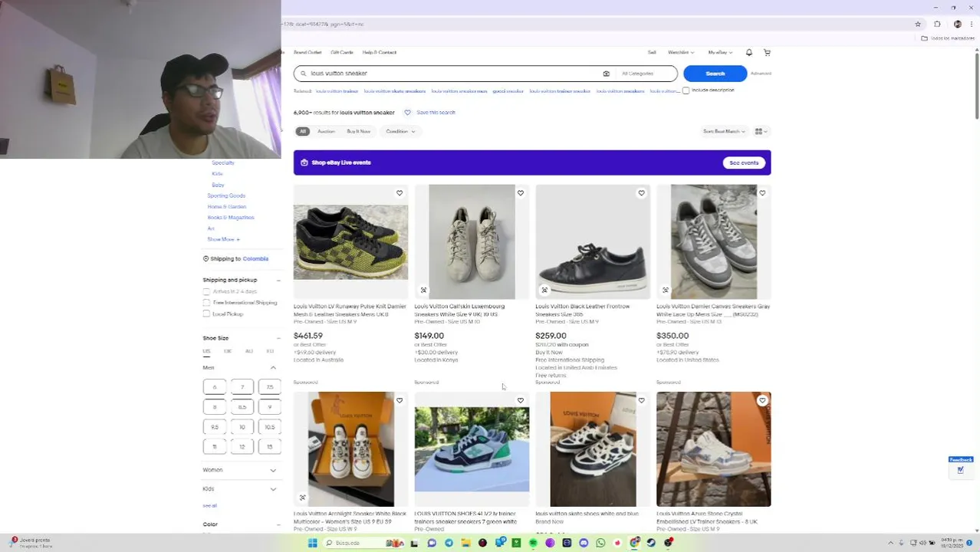
Task: Watchlist heart on green white trainers listing
Action: (520, 400)
